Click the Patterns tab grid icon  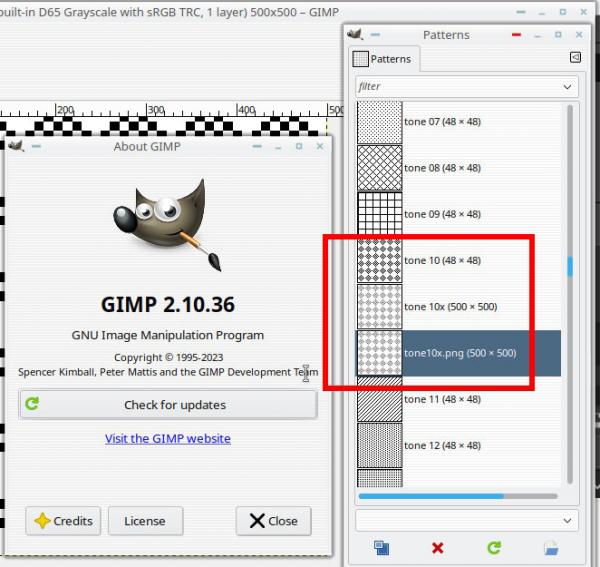click(x=360, y=59)
